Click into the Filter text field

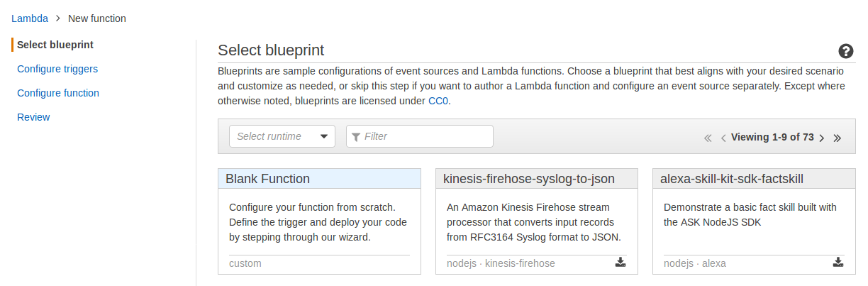click(420, 136)
